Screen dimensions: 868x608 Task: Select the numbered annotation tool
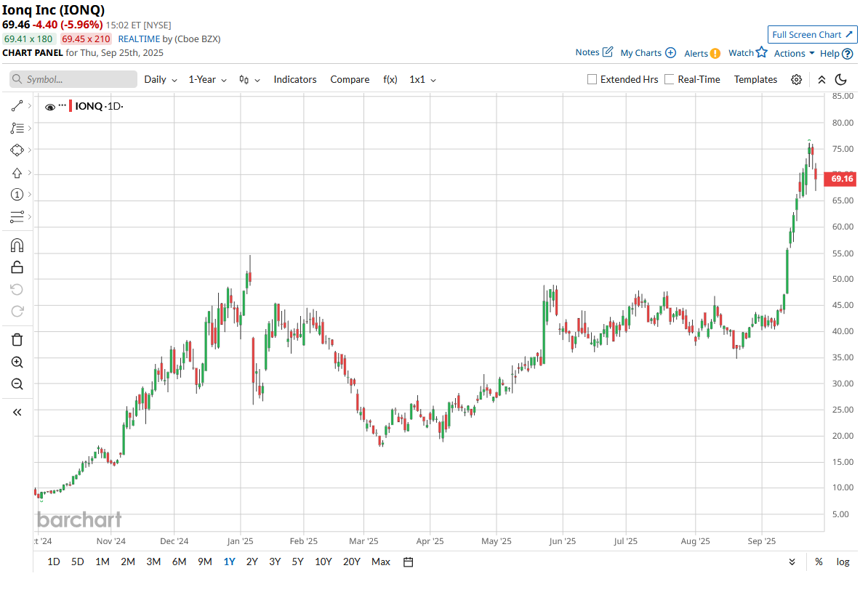pos(17,195)
